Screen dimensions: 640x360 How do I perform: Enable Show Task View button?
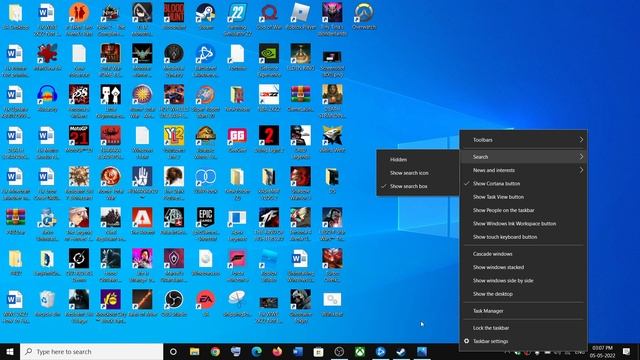pyautogui.click(x=524, y=197)
